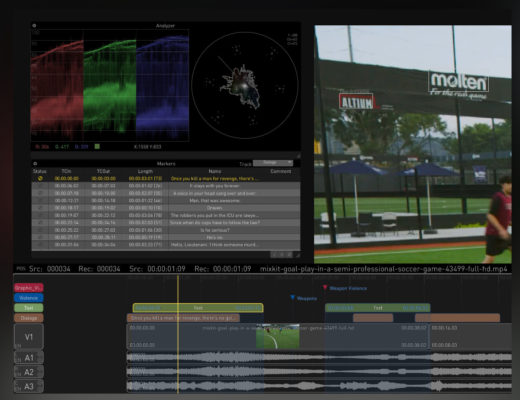The height and width of the screenshot is (400, 520).
Task: Select the yellow-outlined Text clip on timeline
Action: [198, 308]
